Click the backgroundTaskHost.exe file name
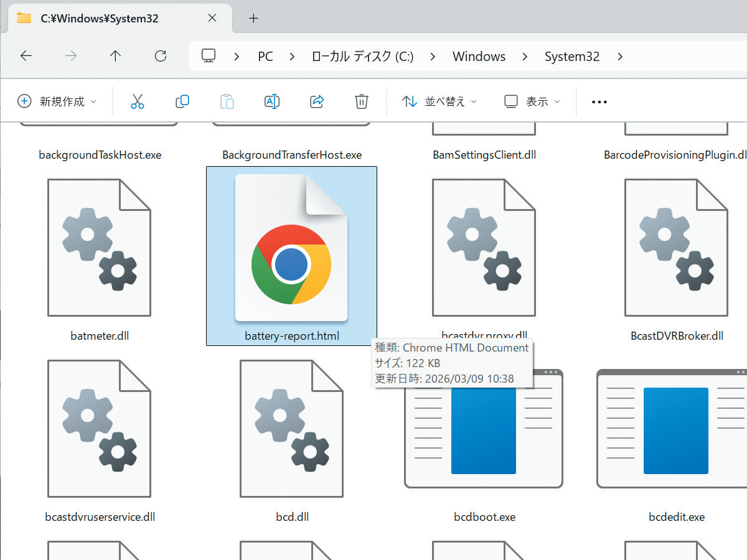 tap(100, 154)
